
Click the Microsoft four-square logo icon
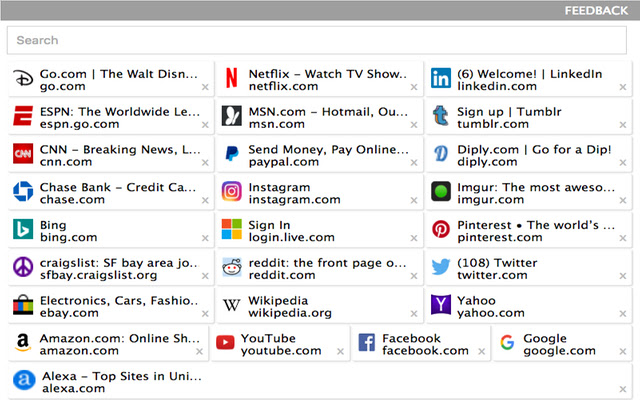click(x=231, y=229)
